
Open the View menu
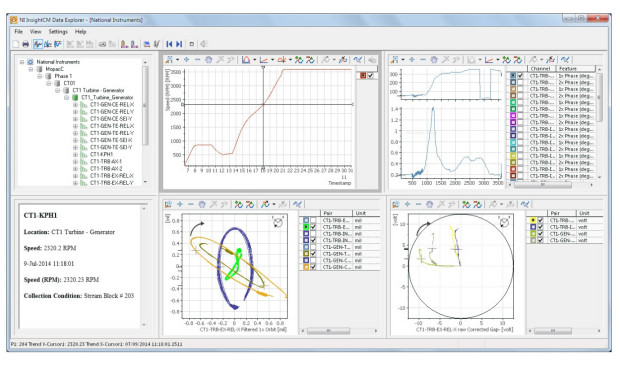36,32
